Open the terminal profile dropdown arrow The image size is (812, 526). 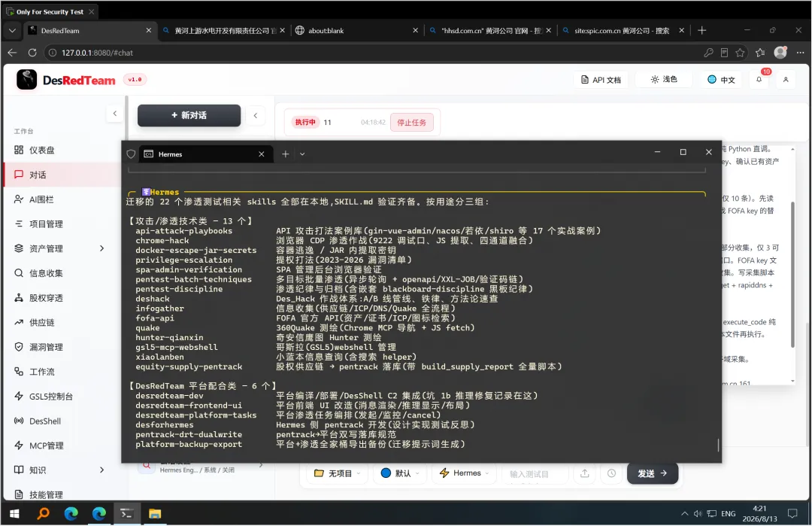click(x=302, y=154)
